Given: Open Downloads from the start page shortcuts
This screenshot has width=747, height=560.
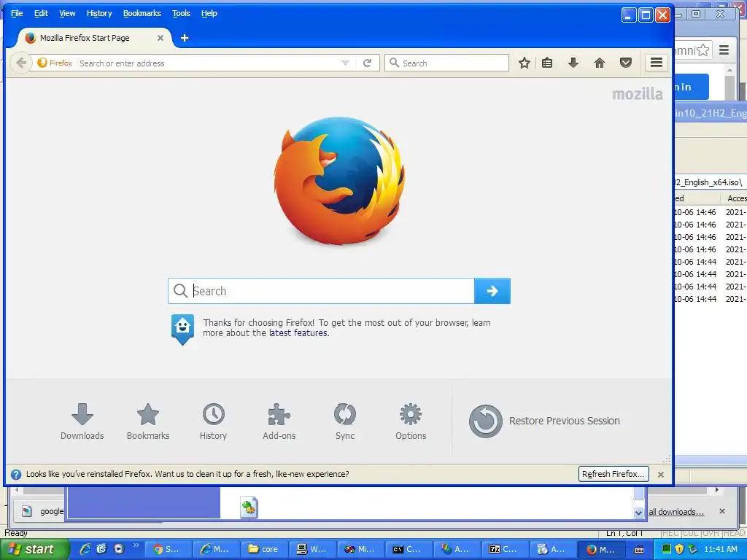Looking at the screenshot, I should tap(82, 421).
